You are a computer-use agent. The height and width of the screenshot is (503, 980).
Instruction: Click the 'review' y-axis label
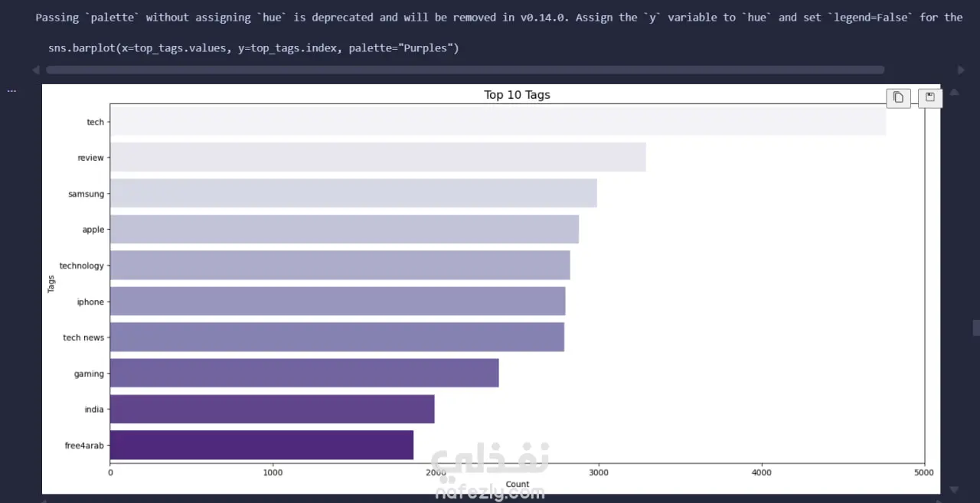[90, 158]
